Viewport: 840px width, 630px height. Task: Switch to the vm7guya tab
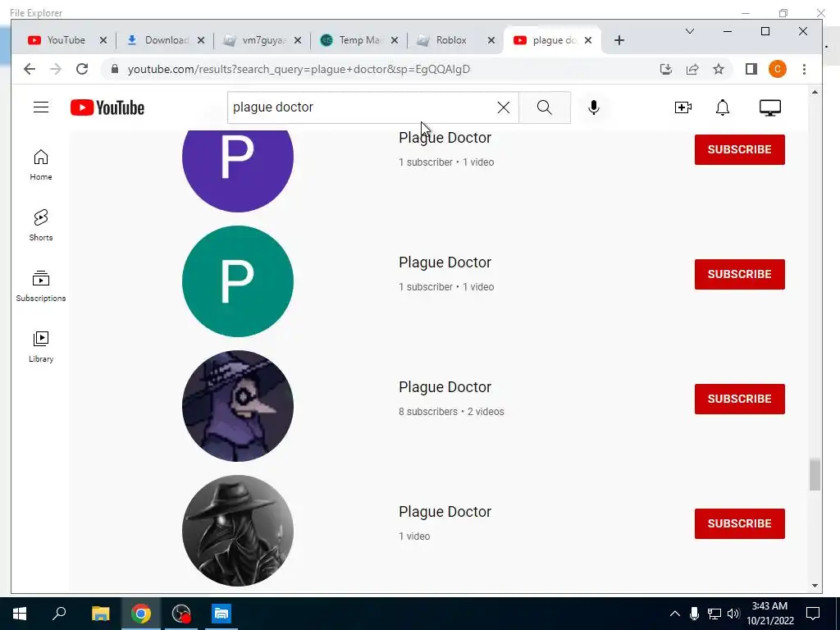(263, 40)
